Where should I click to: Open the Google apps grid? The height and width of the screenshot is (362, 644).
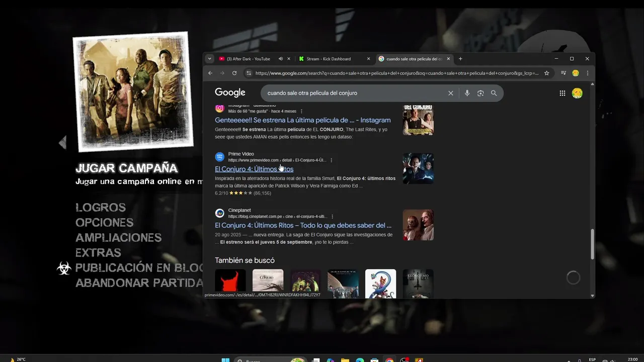point(562,93)
